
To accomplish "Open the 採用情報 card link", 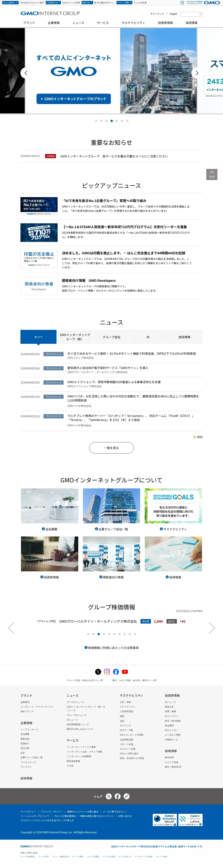I will 173,577.
